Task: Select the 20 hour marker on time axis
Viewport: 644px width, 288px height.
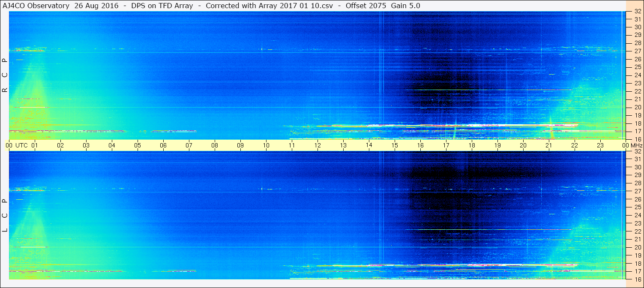Action: (x=523, y=145)
